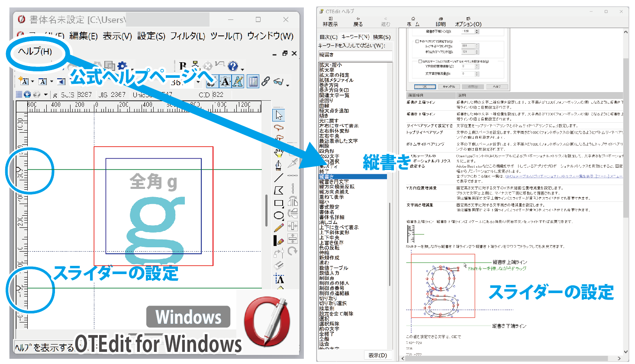Click the character grid icon

[19, 94]
